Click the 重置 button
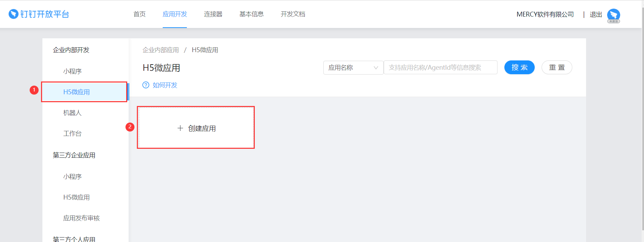This screenshot has width=644, height=242. tap(557, 67)
